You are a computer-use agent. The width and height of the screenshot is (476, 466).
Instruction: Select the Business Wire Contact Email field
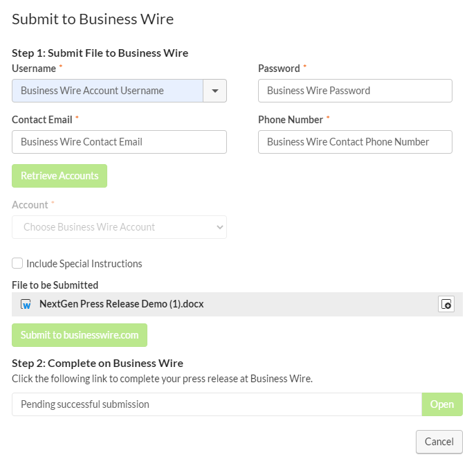pyautogui.click(x=119, y=142)
